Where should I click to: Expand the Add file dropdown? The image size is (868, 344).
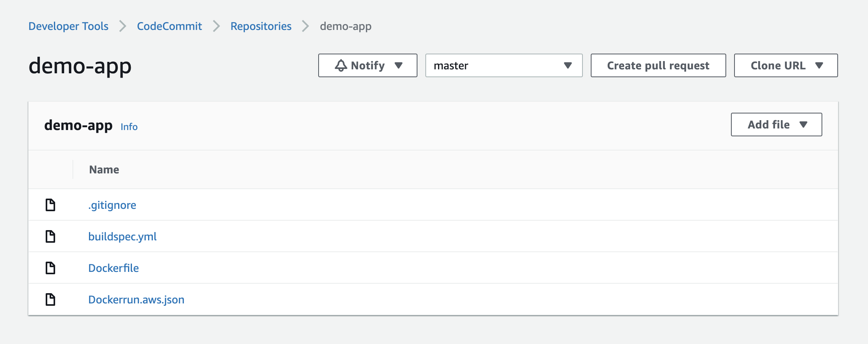pyautogui.click(x=776, y=125)
